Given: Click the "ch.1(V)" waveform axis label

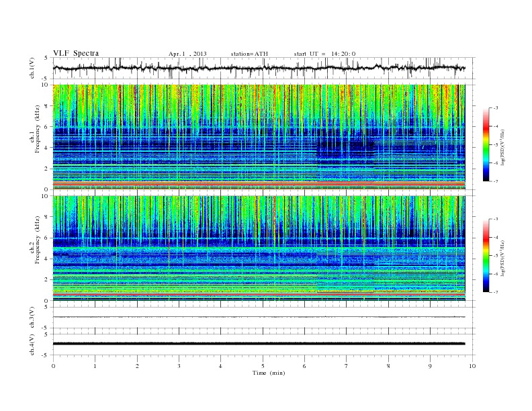Looking at the screenshot, I should [32, 68].
